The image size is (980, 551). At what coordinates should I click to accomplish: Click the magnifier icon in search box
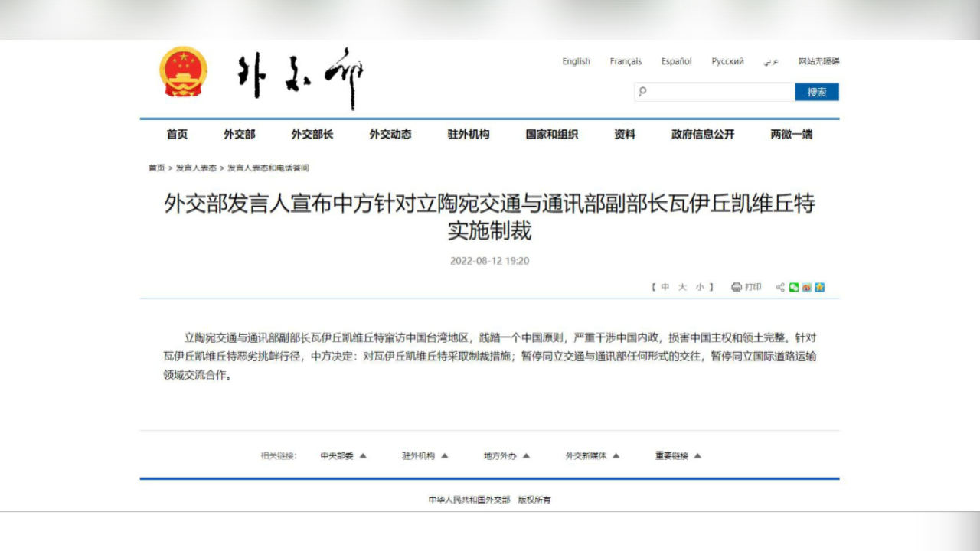(x=643, y=92)
